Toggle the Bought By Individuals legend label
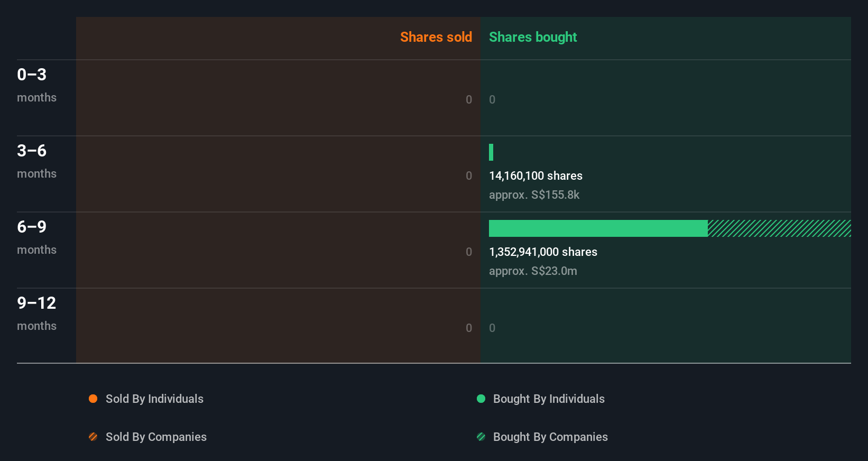Image resolution: width=868 pixels, height=461 pixels. click(549, 399)
